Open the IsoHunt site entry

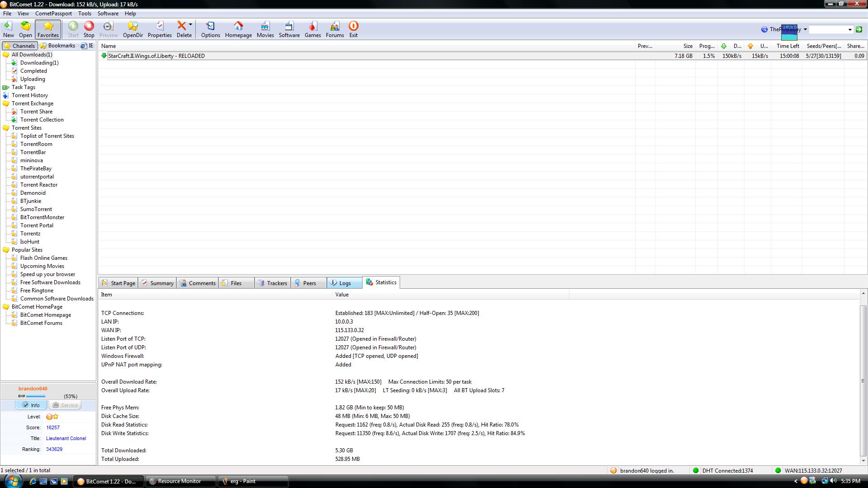[x=30, y=242]
